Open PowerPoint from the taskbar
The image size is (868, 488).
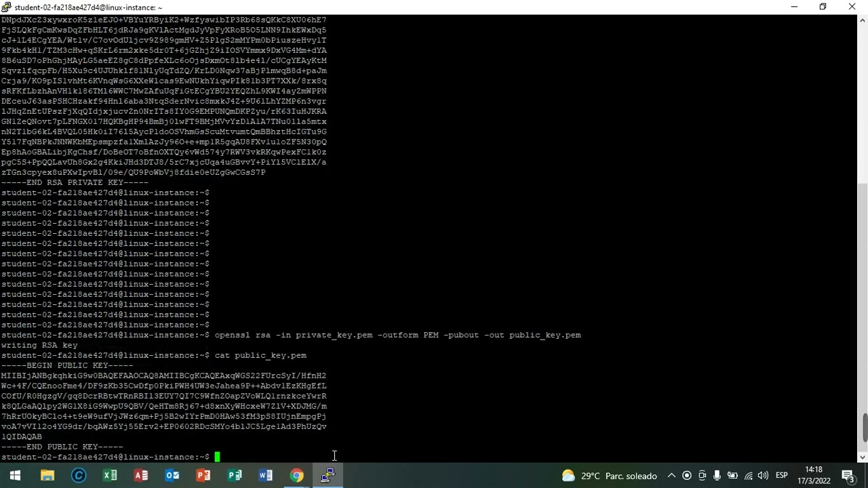click(x=203, y=476)
